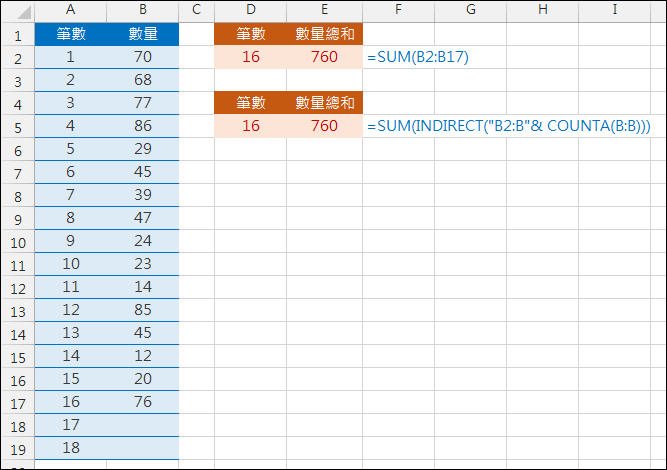Select column D header

point(251,10)
